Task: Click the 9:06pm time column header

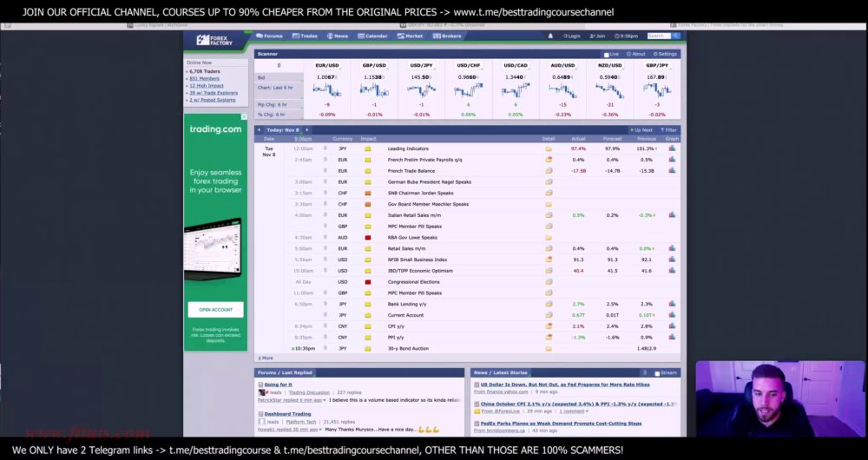Action: click(303, 139)
